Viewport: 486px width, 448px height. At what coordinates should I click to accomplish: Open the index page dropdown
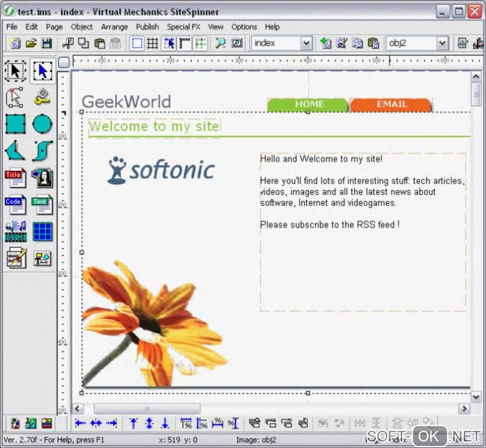coord(306,43)
